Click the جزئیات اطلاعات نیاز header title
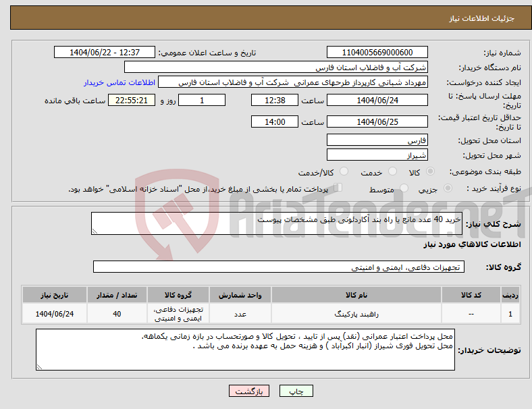The image size is (532, 409). (x=482, y=18)
